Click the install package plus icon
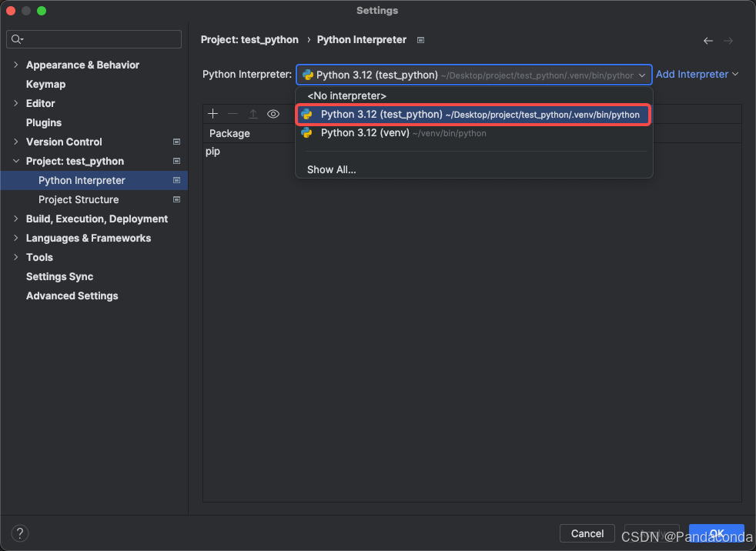Image resolution: width=756 pixels, height=551 pixels. 212,114
